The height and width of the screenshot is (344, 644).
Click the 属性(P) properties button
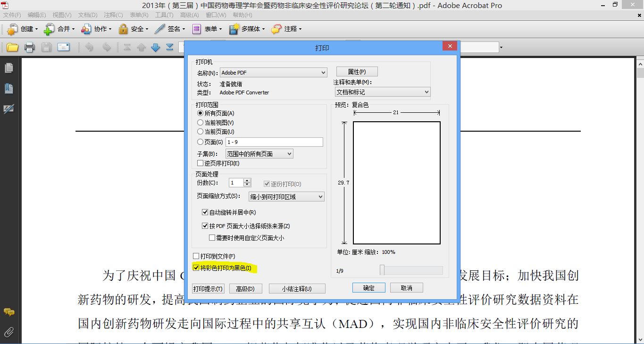point(357,72)
